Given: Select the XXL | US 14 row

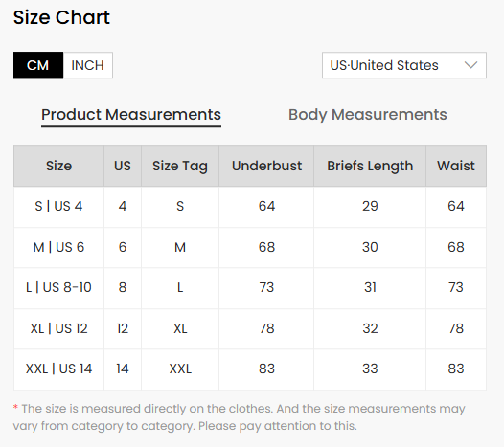Looking at the screenshot, I should click(250, 369).
